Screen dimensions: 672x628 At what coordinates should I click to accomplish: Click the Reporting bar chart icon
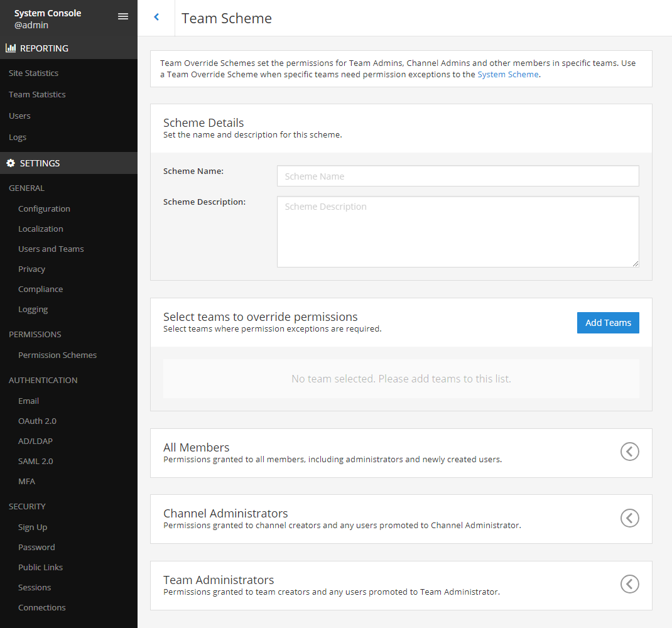pos(11,48)
